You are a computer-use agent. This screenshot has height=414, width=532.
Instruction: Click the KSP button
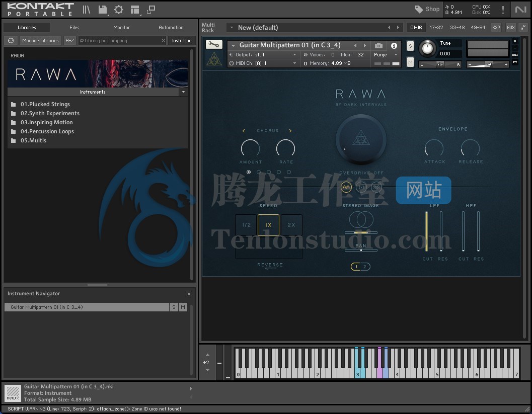(496, 28)
